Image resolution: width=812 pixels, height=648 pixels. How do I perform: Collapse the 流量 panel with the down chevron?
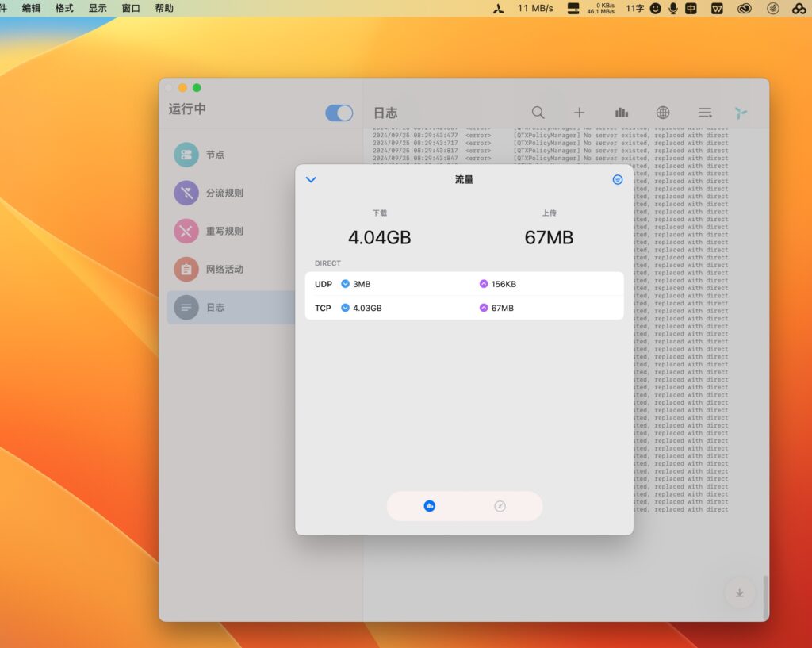(311, 179)
